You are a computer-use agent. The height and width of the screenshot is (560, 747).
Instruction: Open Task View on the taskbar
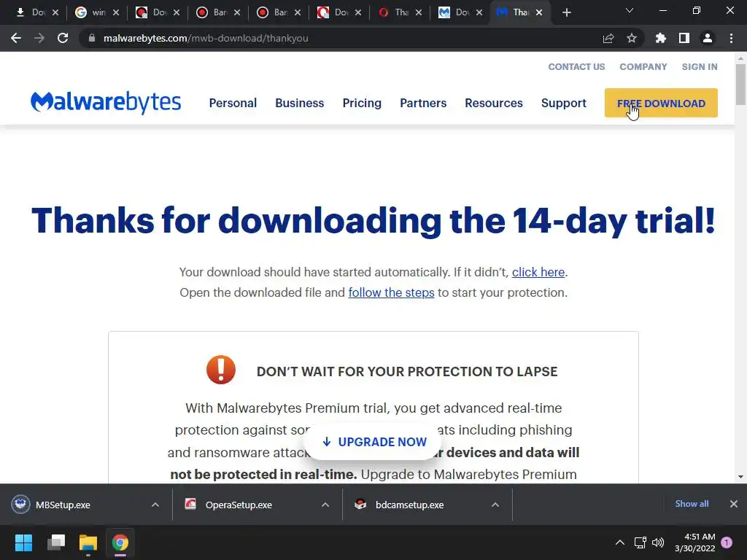click(56, 542)
